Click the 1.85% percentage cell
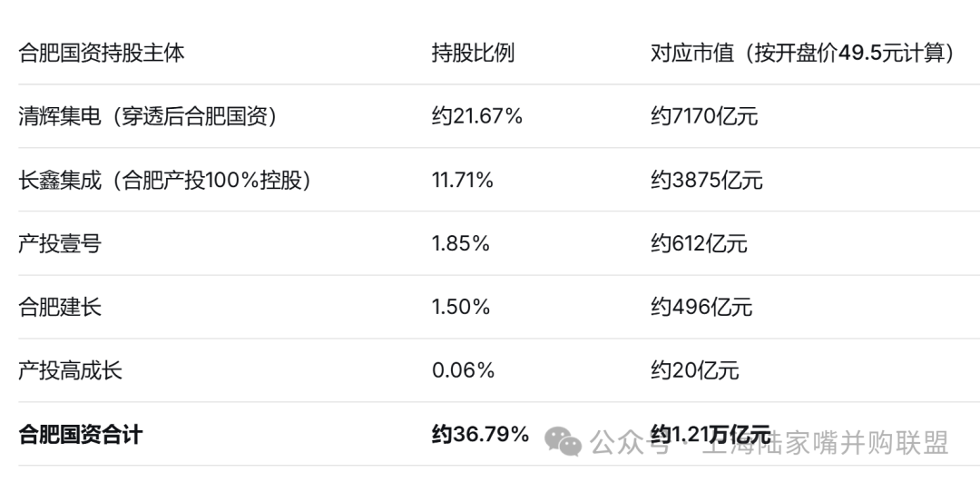The width and height of the screenshot is (980, 482). [x=461, y=244]
